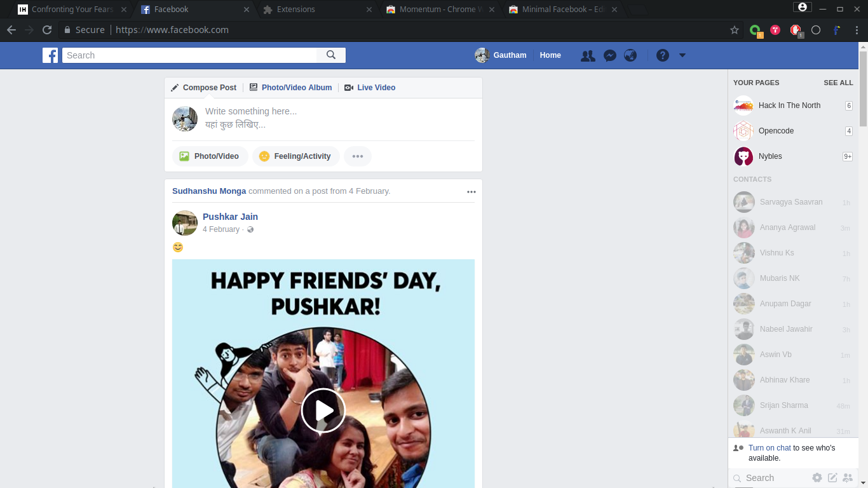Click Hack In The North notification badge 6

tap(848, 105)
